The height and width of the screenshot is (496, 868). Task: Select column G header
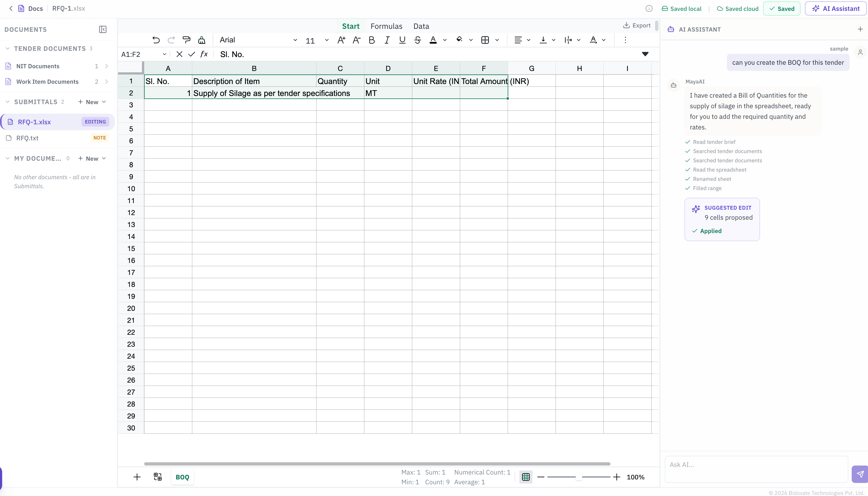[x=531, y=69]
